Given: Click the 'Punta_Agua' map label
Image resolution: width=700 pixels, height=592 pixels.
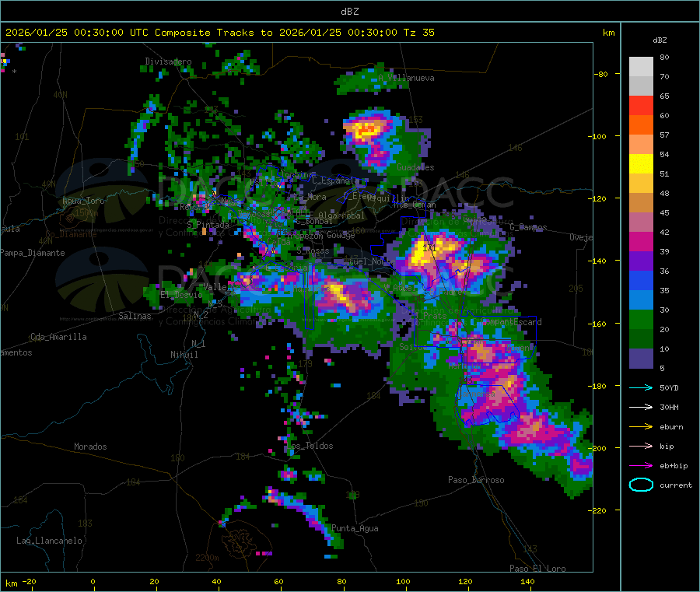Looking at the screenshot, I should 355,528.
